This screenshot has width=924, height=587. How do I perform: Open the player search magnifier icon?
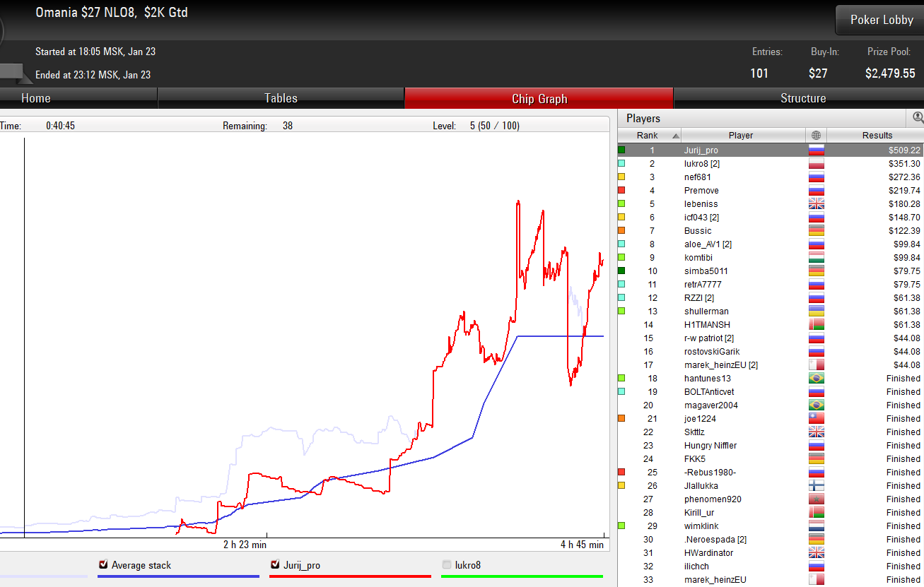[x=918, y=118]
